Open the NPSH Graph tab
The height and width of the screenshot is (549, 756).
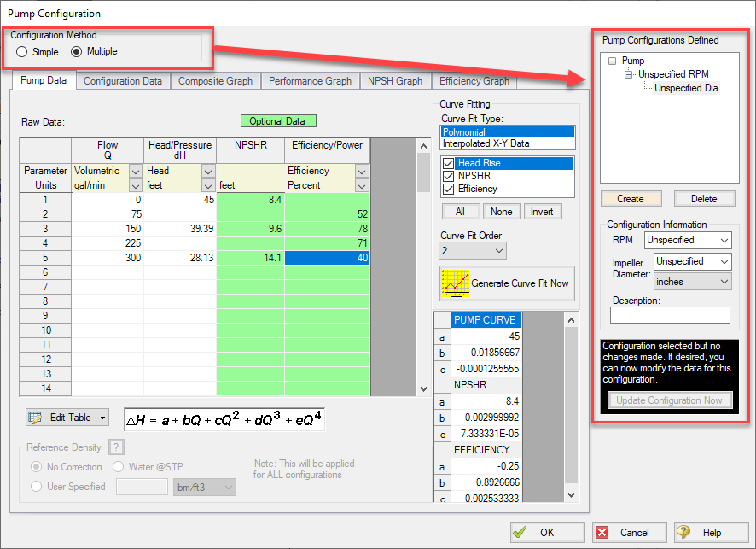395,81
